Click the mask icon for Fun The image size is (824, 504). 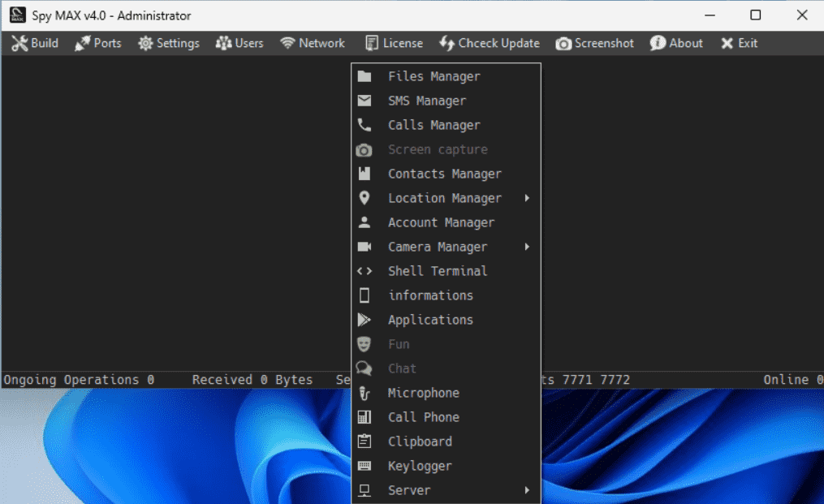365,344
